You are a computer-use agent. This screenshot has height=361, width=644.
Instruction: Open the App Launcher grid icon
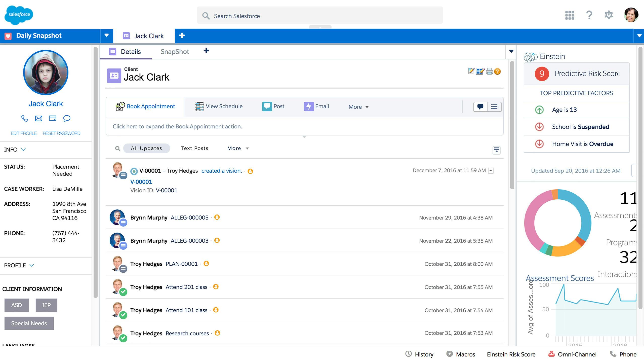click(x=570, y=15)
